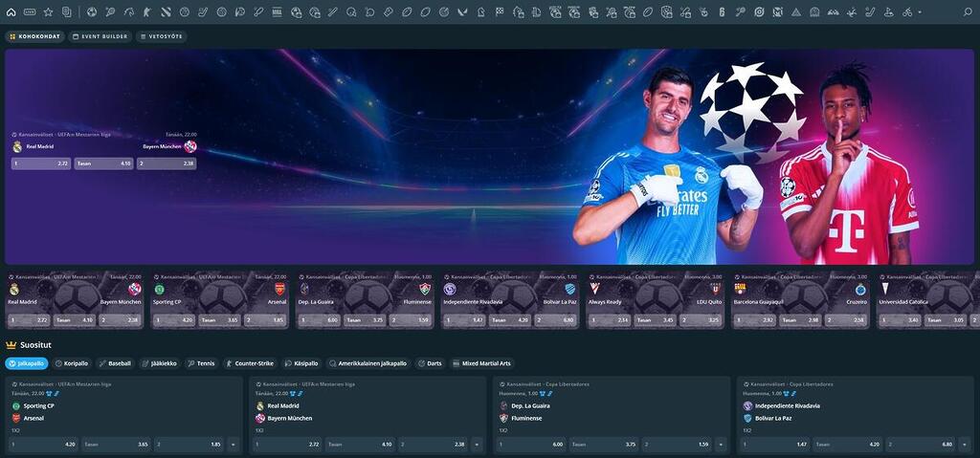Open the search magnifier icon

pyautogui.click(x=968, y=11)
